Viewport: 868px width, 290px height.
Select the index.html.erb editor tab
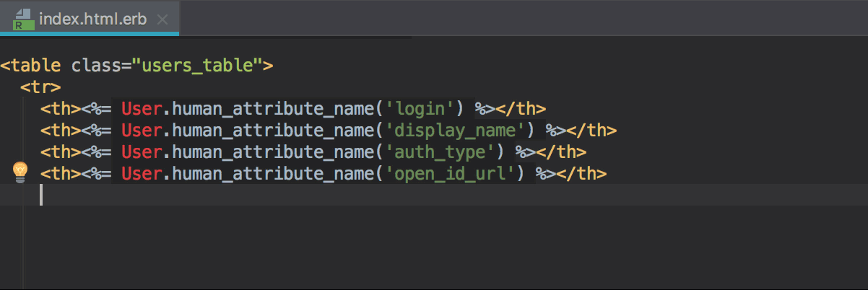coord(92,19)
